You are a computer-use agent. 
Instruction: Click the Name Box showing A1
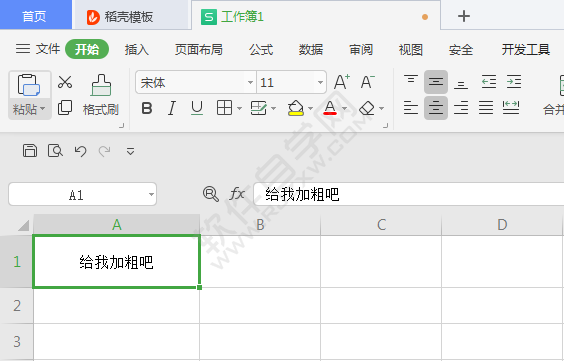tap(82, 194)
